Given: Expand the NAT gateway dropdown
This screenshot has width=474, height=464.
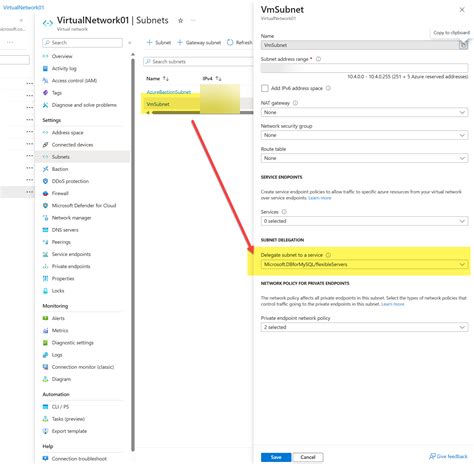Looking at the screenshot, I should [x=364, y=112].
